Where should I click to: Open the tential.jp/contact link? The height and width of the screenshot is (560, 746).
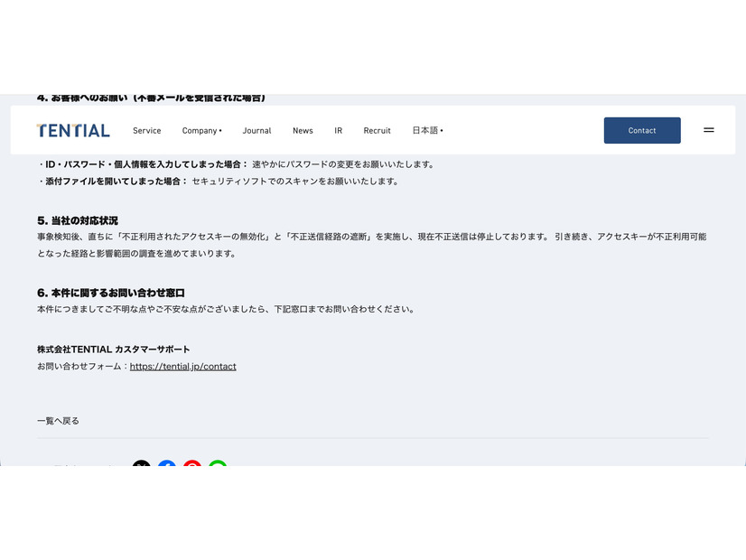click(x=182, y=367)
